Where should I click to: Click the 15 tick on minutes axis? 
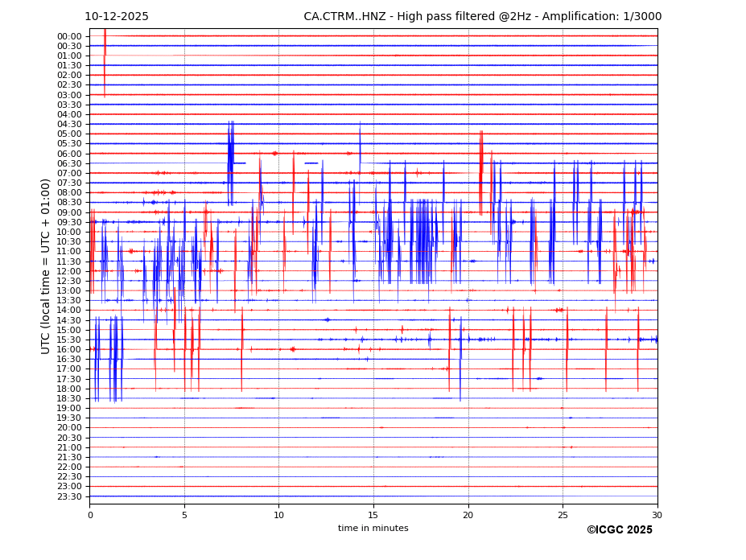point(373,515)
